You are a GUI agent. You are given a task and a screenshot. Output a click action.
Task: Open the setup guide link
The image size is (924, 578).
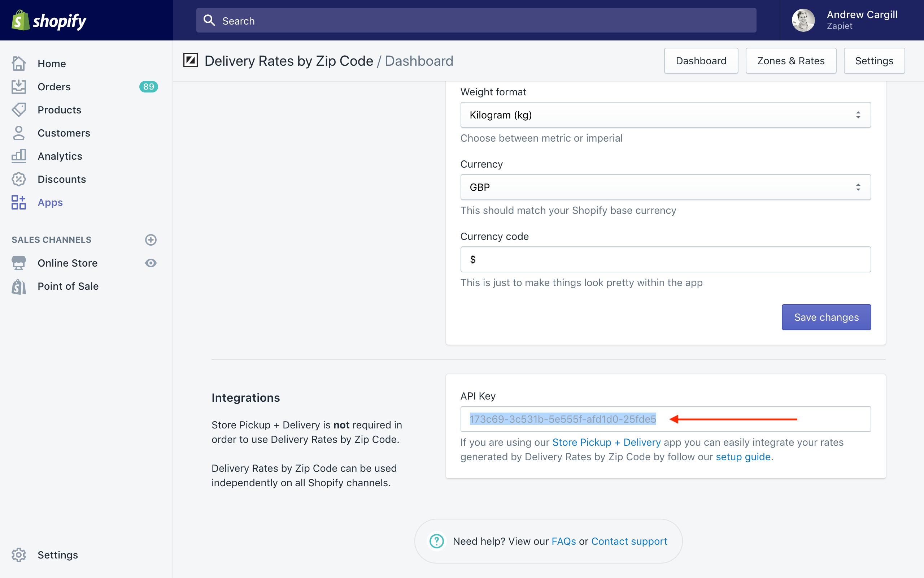(743, 457)
